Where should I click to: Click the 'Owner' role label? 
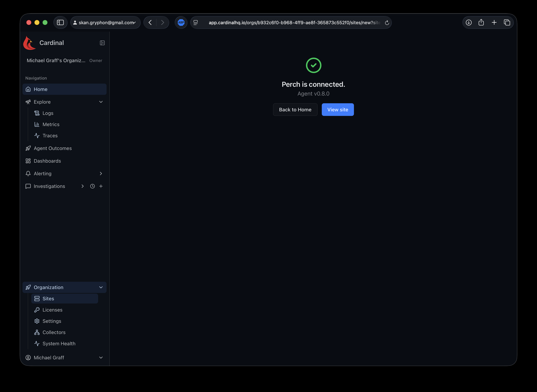click(x=96, y=61)
